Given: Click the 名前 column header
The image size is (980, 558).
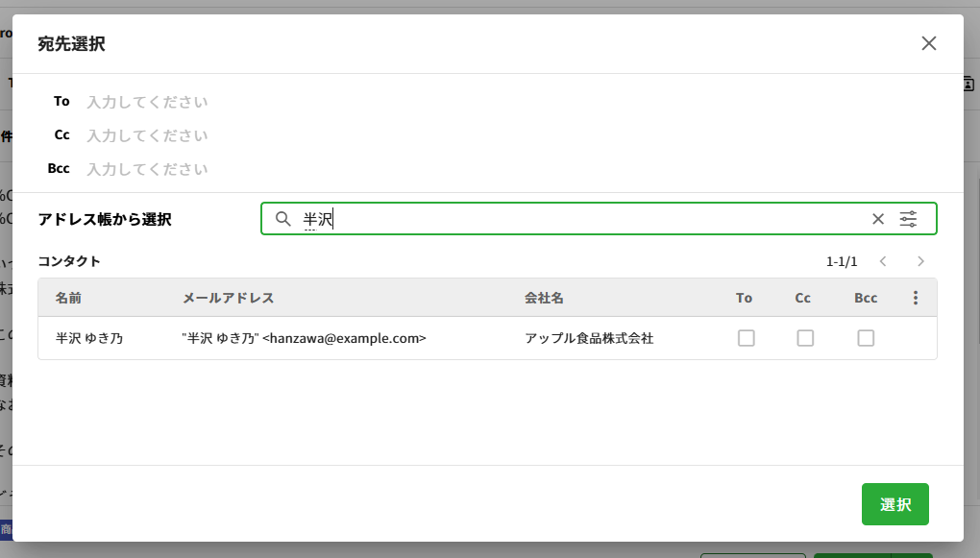Looking at the screenshot, I should [x=68, y=299].
